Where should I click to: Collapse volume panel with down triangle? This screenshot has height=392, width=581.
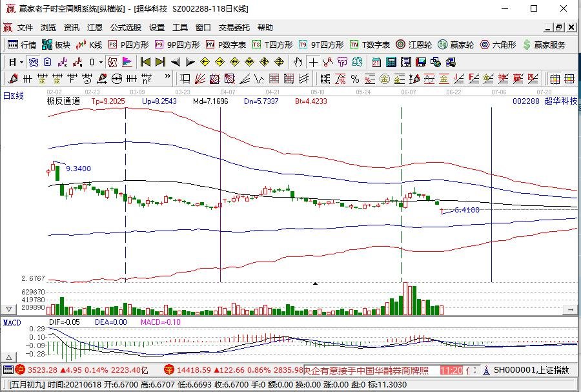(9, 309)
